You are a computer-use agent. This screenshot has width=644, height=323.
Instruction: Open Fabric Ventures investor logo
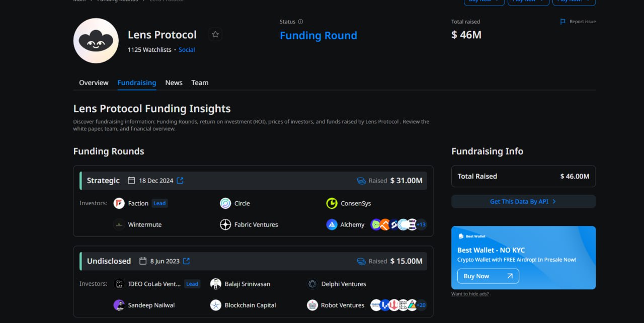point(225,224)
